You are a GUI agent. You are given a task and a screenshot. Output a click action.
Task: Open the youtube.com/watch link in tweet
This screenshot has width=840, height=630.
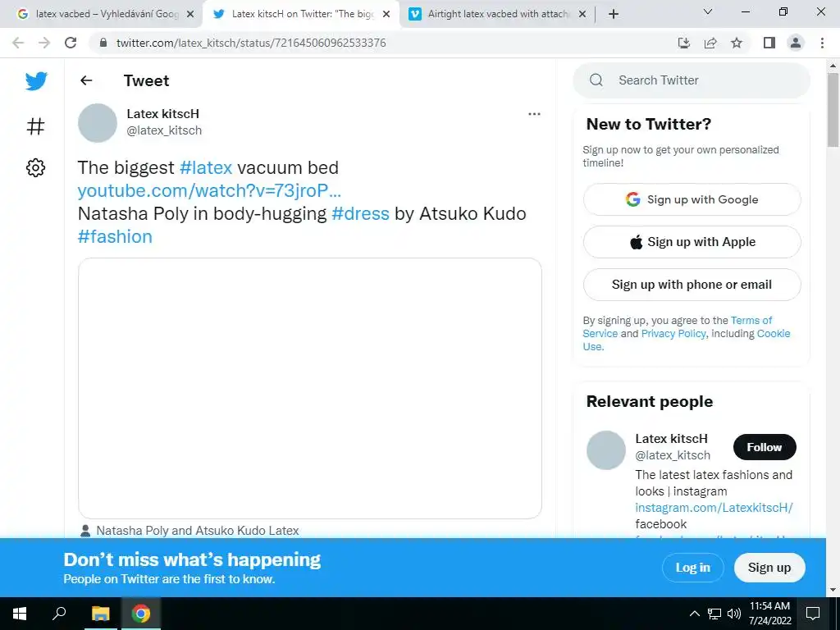pyautogui.click(x=209, y=190)
